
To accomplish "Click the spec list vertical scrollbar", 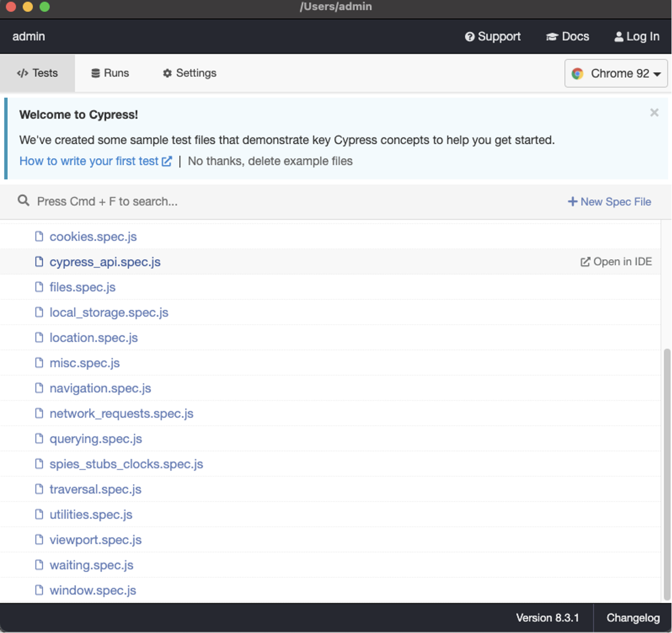I will pyautogui.click(x=667, y=474).
